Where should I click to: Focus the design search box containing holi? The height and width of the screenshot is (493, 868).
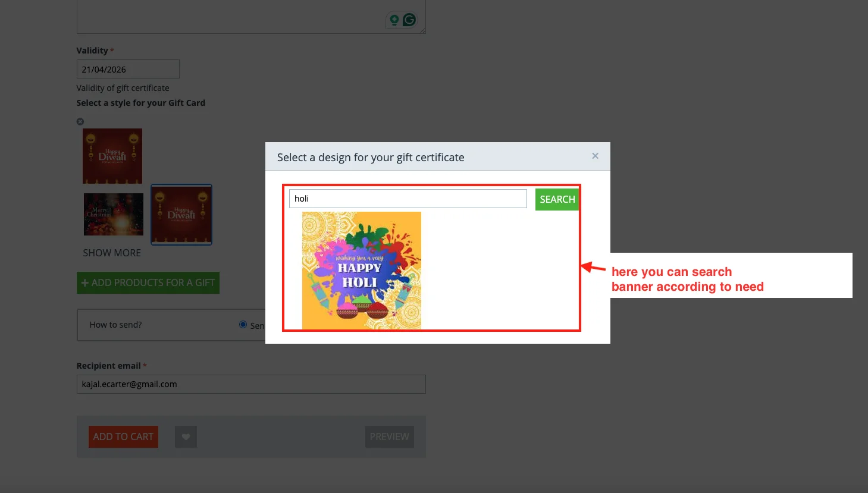click(408, 199)
